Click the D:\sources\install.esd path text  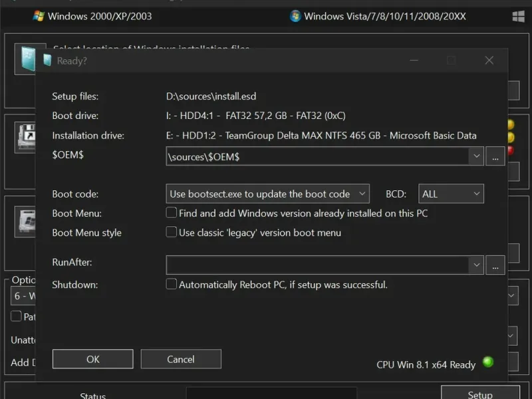tap(211, 96)
